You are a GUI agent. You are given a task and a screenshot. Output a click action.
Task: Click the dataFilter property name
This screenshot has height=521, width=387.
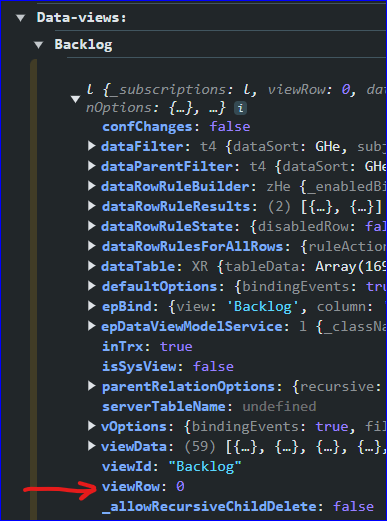142,147
